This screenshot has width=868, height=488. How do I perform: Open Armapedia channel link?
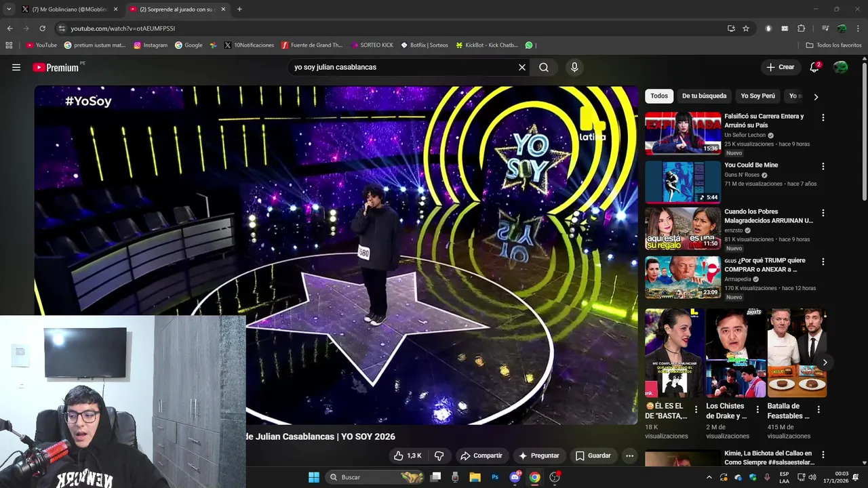737,279
